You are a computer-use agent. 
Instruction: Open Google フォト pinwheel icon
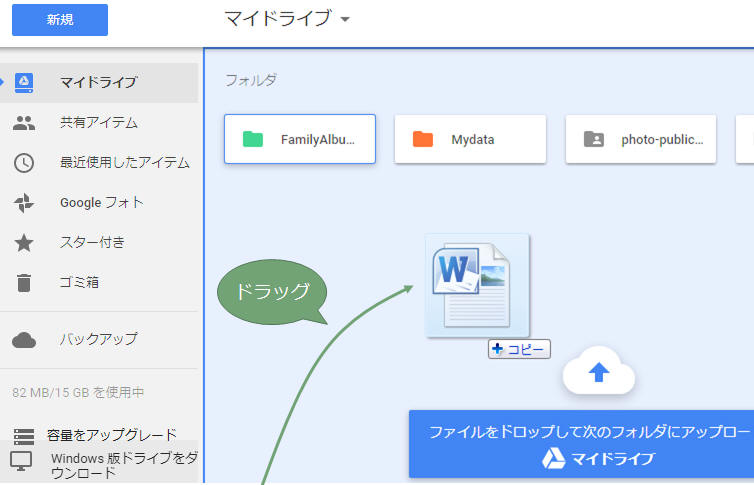(24, 202)
